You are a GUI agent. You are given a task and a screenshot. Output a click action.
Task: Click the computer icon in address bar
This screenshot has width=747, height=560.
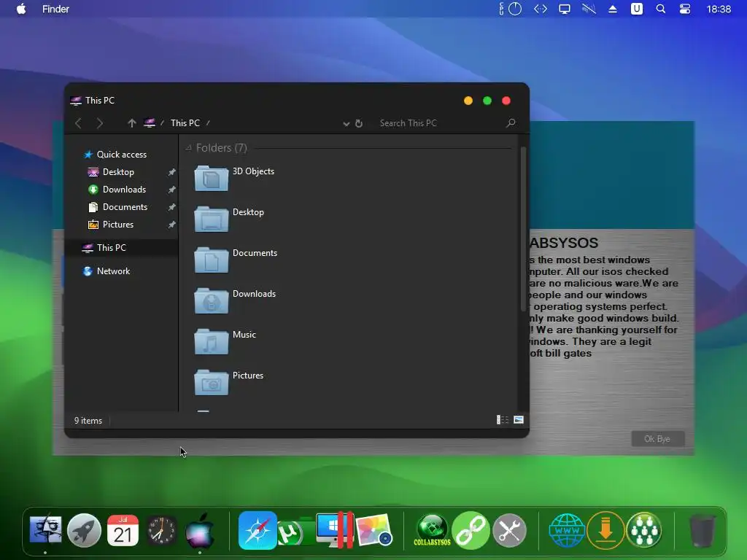point(150,122)
